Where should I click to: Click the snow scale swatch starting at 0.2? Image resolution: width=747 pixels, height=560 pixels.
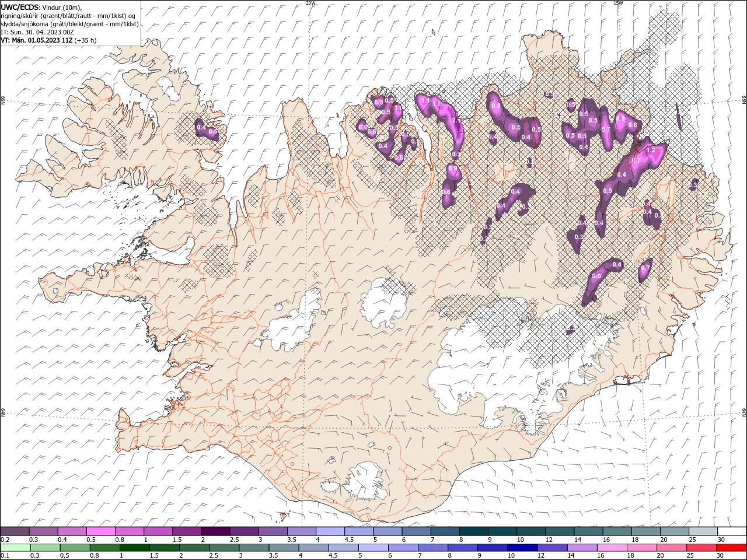tap(15, 531)
